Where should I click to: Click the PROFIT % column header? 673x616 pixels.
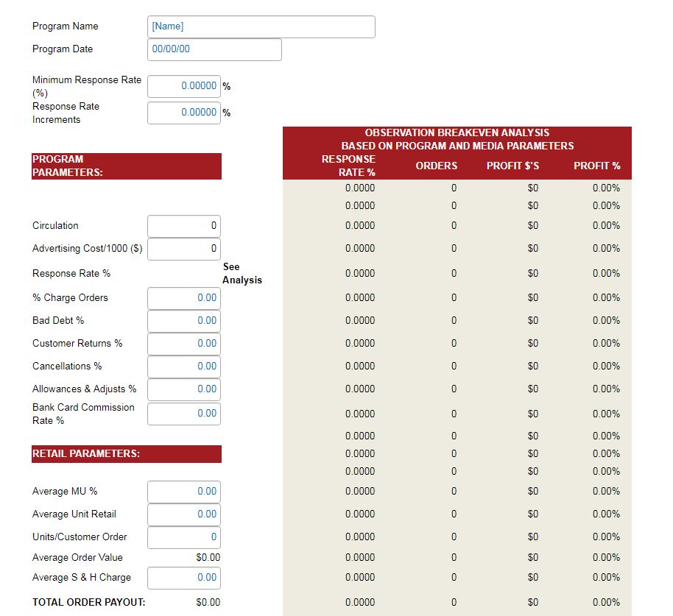[x=596, y=166]
